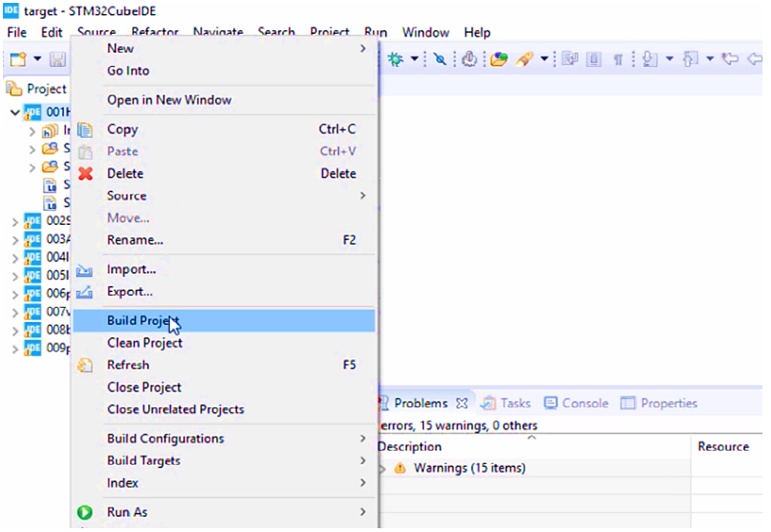
Task: Select Close Project in context menu
Action: [224, 387]
